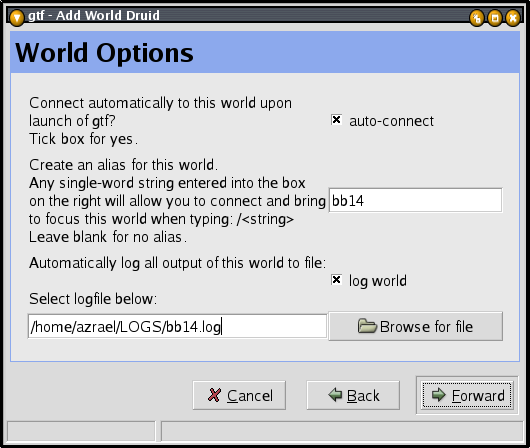Click the log world label text

pos(378,281)
